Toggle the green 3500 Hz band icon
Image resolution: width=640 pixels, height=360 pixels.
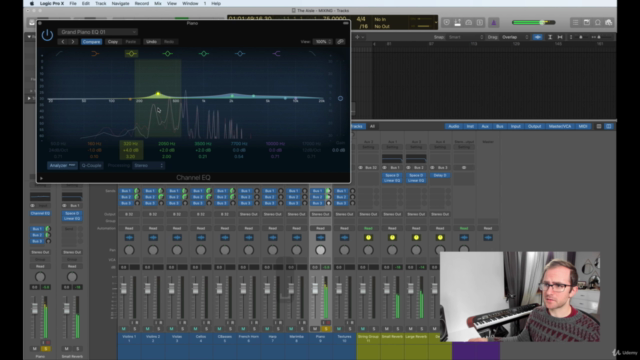pyautogui.click(x=204, y=53)
